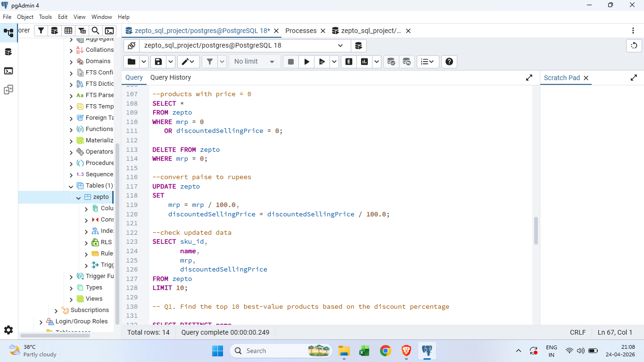Click the connection status icon
Viewport: 644px width, 362px height.
tap(132, 46)
